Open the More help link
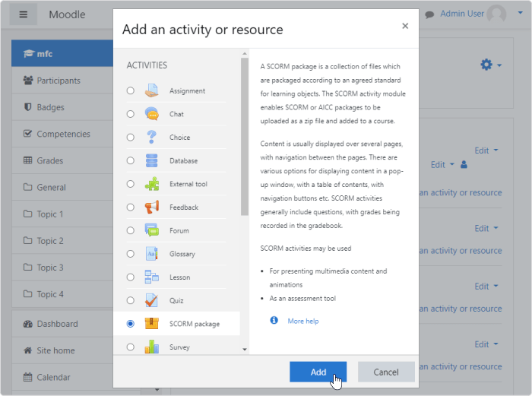The width and height of the screenshot is (532, 396). point(303,321)
